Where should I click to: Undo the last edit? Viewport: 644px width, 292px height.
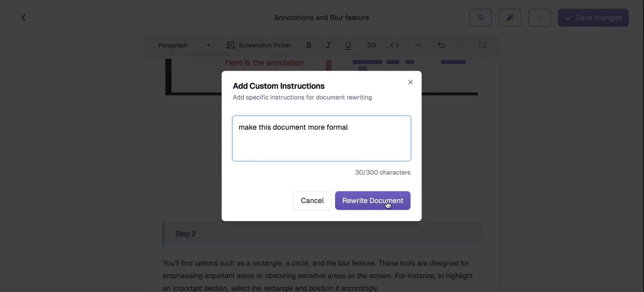(x=441, y=45)
